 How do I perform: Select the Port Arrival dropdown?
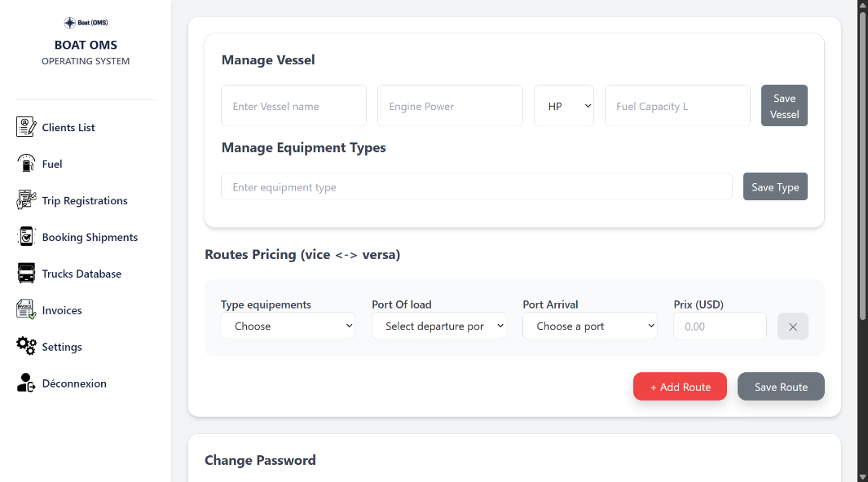click(x=589, y=326)
